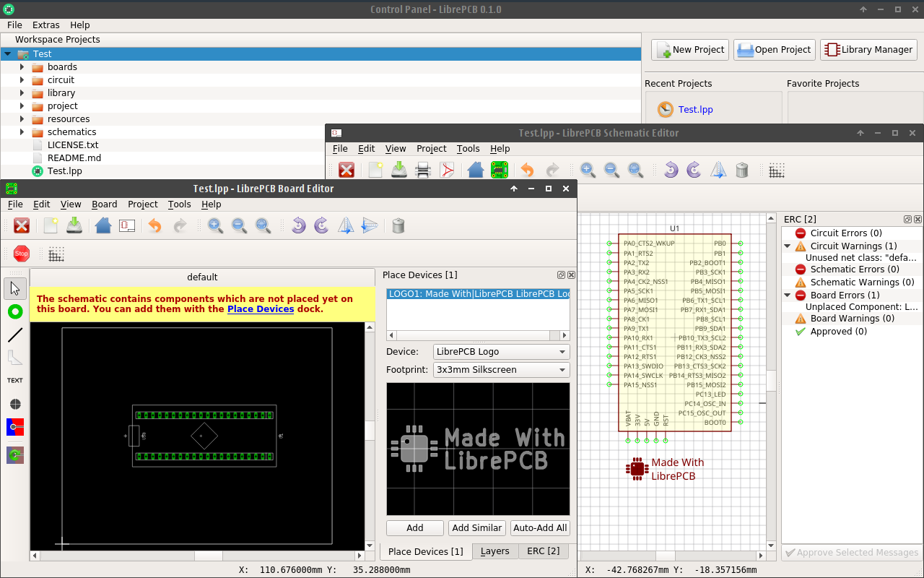The height and width of the screenshot is (578, 924).
Task: Open Test.lpp in Recent Projects
Action: coord(696,110)
